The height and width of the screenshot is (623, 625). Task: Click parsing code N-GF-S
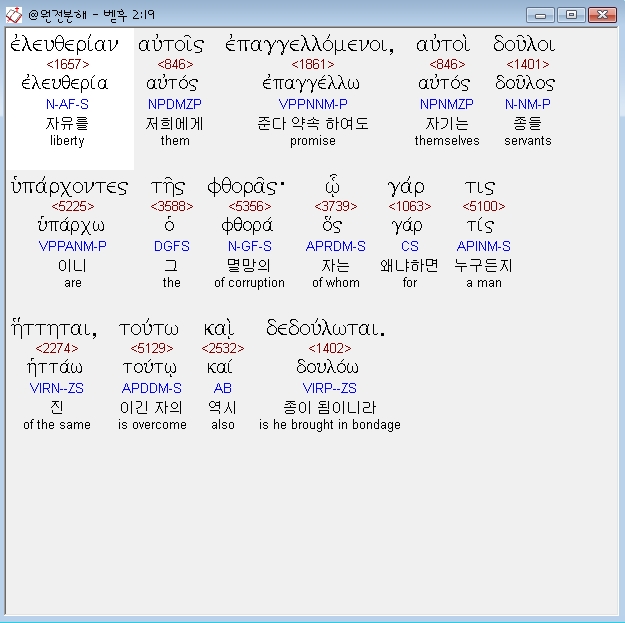point(250,246)
